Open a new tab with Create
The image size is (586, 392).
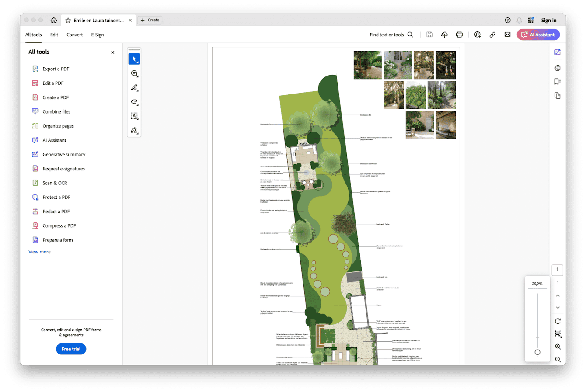[x=150, y=20]
